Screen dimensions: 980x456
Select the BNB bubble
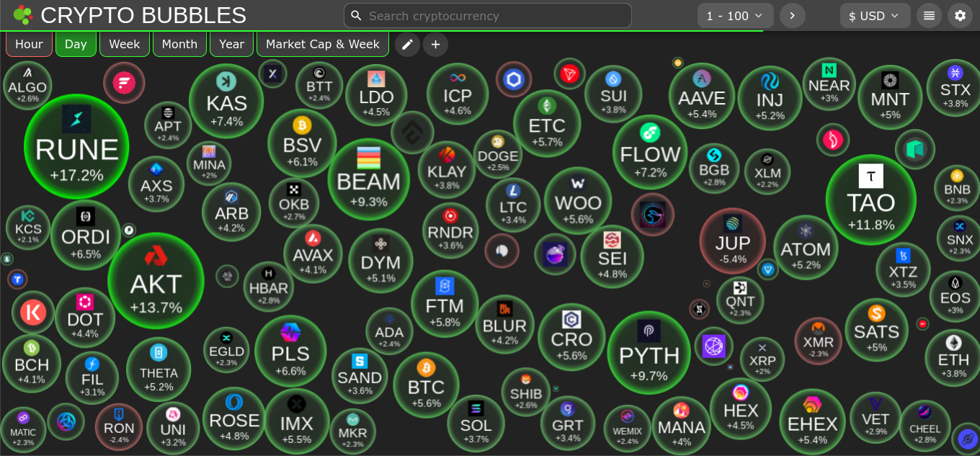pyautogui.click(x=957, y=188)
